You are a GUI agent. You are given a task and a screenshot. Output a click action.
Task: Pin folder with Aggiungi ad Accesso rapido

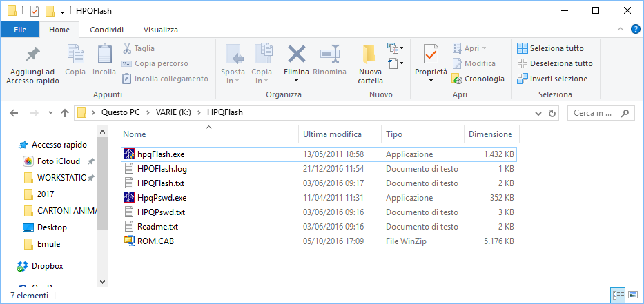33,65
